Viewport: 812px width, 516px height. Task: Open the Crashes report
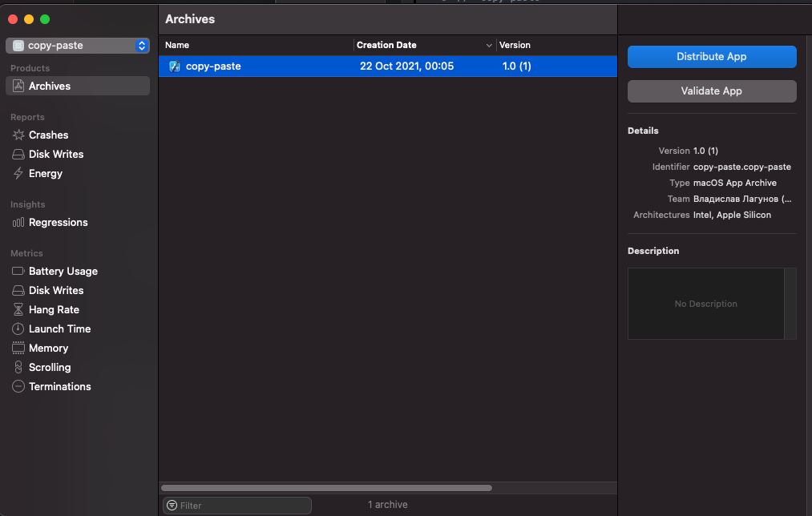49,135
